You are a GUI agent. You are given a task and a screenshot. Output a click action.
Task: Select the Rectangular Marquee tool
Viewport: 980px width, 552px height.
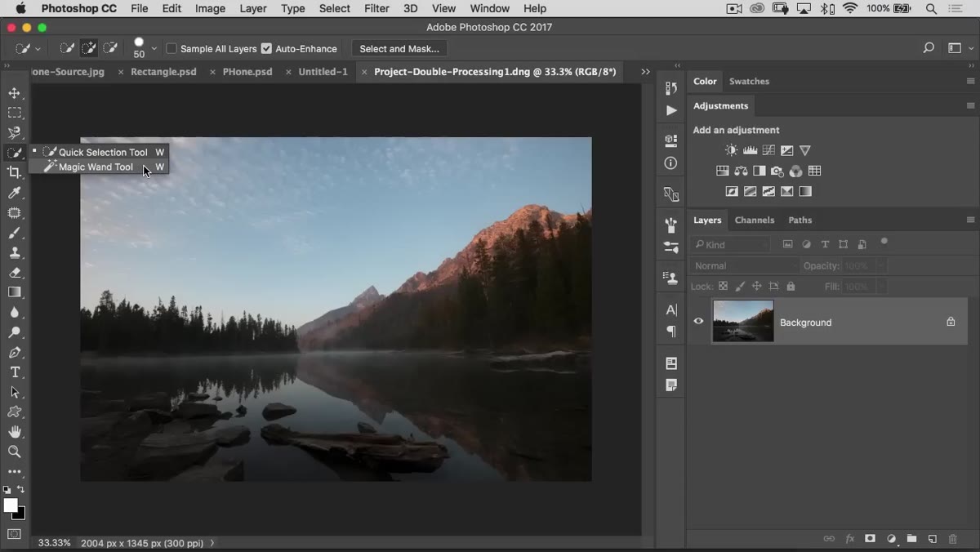15,113
